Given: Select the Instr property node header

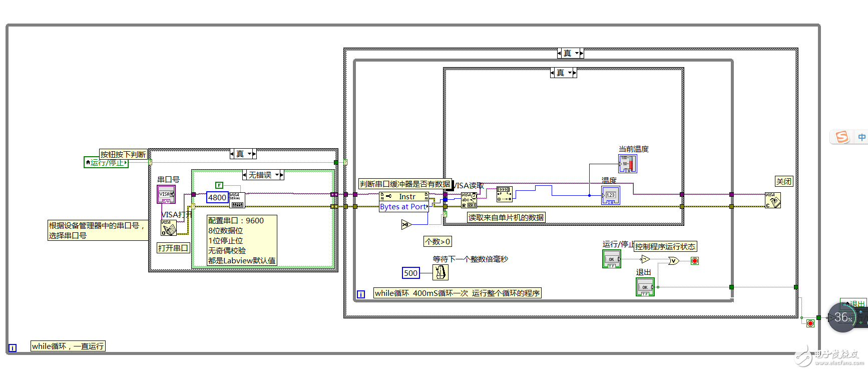Looking at the screenshot, I should tap(404, 197).
